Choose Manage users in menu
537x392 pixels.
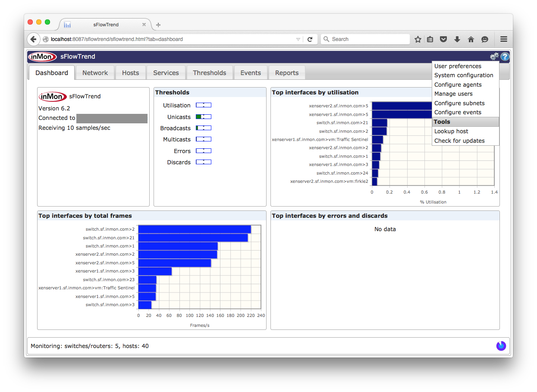465,94
